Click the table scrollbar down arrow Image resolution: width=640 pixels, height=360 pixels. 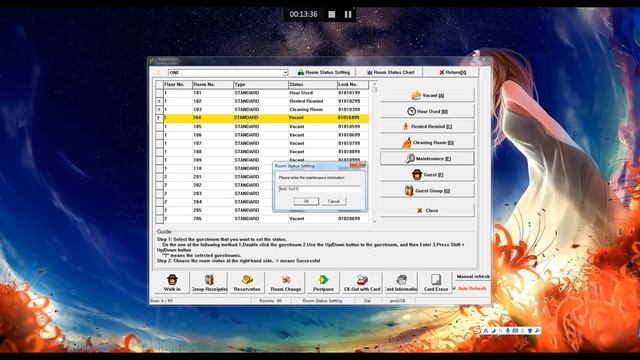coord(375,221)
